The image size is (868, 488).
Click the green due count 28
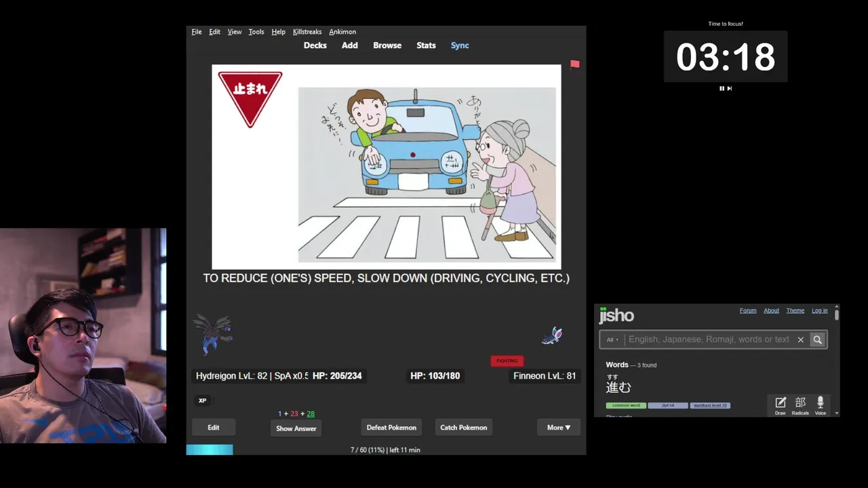click(x=311, y=413)
